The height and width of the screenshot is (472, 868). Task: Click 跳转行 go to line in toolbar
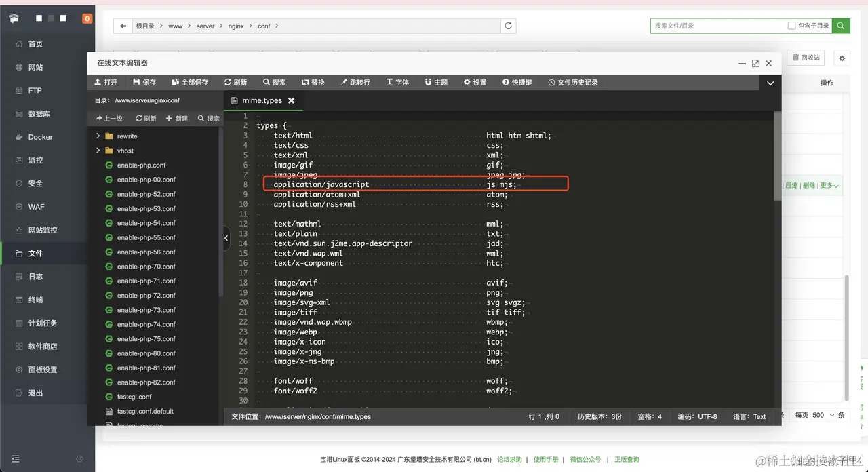click(x=355, y=82)
